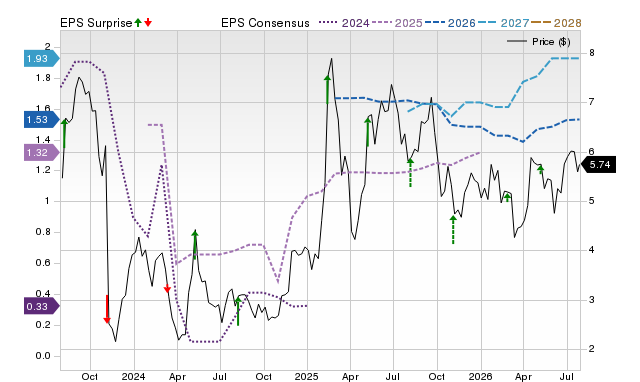
Task: Select the 2024 EPS consensus legend entry
Action: click(344, 23)
